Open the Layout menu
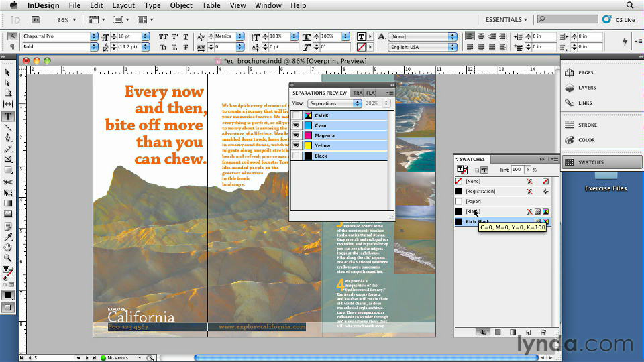 [123, 5]
